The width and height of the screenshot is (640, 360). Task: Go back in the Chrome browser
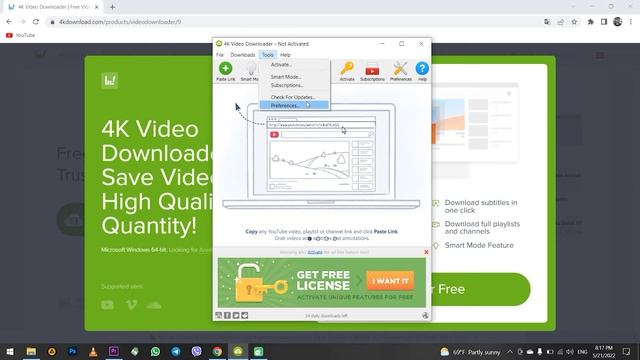coord(9,22)
